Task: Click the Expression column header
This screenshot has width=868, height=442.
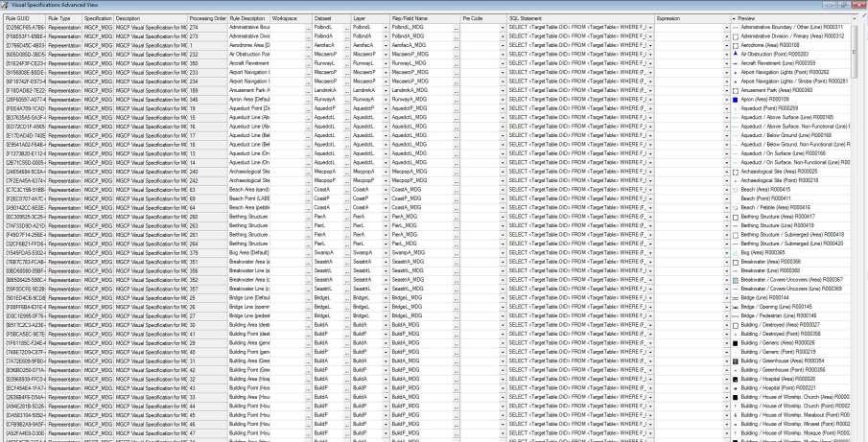Action: click(x=692, y=19)
